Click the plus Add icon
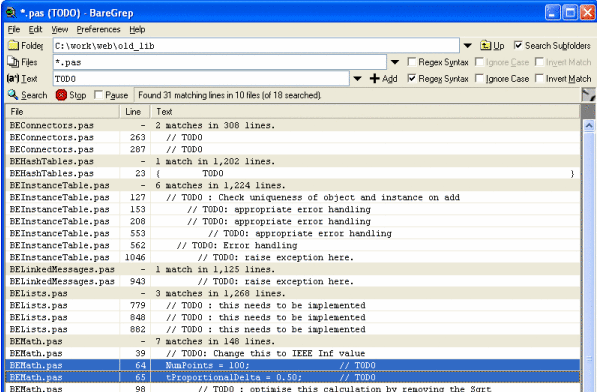Image resolution: width=597 pixels, height=392 pixels. tap(375, 78)
